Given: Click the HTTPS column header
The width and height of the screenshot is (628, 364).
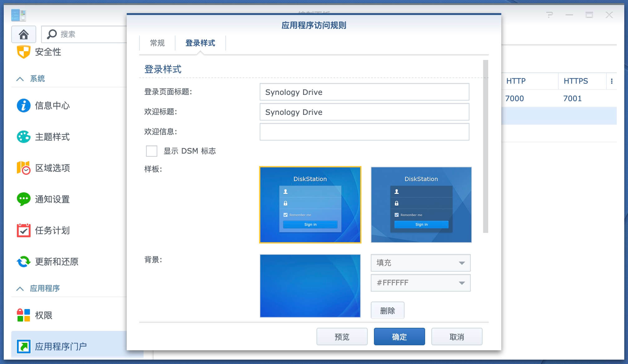Looking at the screenshot, I should tap(582, 81).
